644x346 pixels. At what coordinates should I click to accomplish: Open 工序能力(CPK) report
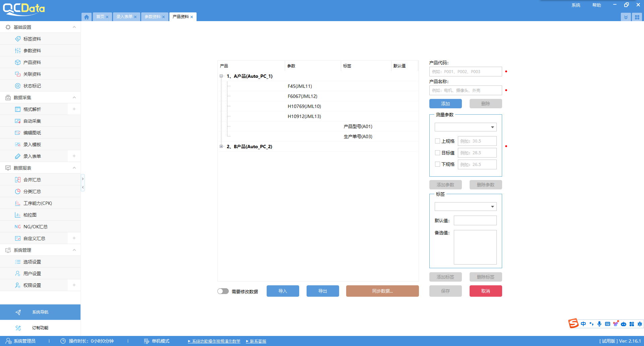pyautogui.click(x=38, y=203)
